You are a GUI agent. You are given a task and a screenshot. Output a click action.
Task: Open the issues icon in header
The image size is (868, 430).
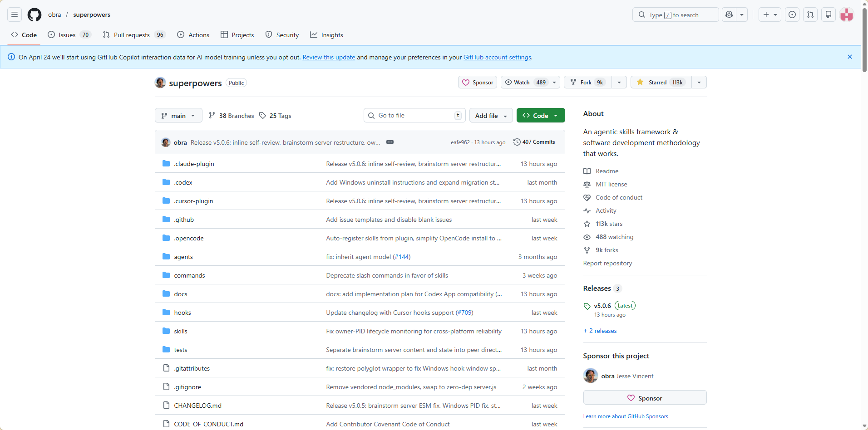tap(792, 15)
